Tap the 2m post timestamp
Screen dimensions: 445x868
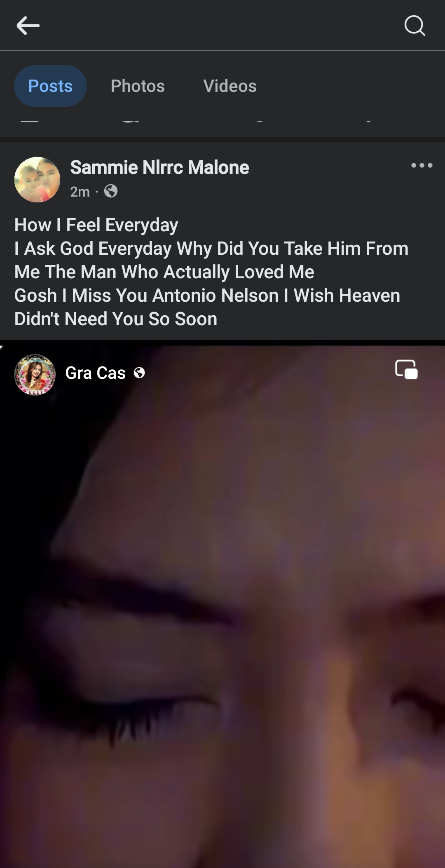coord(80,192)
